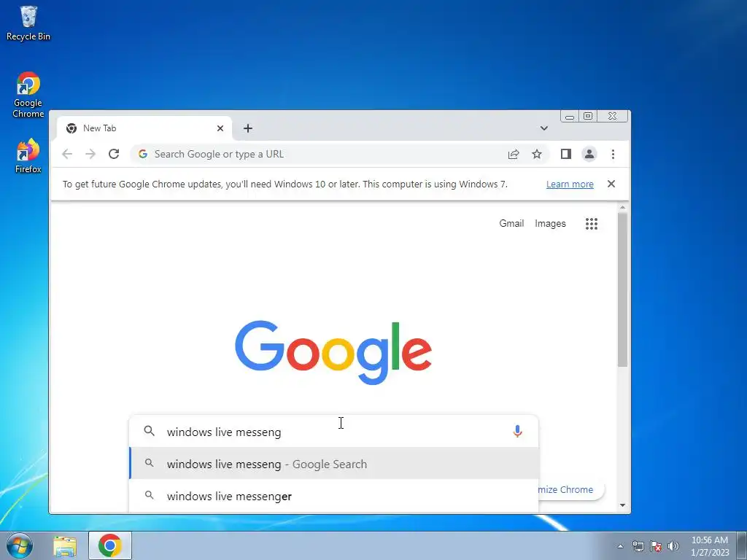Click the network tray icon

click(638, 546)
